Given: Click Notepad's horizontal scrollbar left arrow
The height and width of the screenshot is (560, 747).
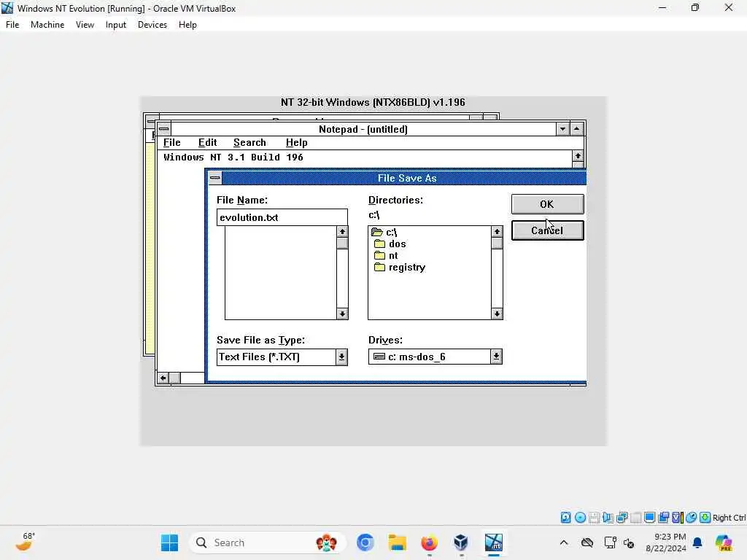Looking at the screenshot, I should (163, 378).
